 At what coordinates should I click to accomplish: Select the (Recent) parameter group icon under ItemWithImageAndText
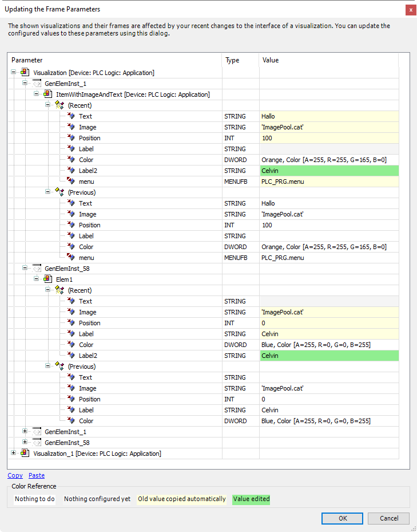click(59, 105)
